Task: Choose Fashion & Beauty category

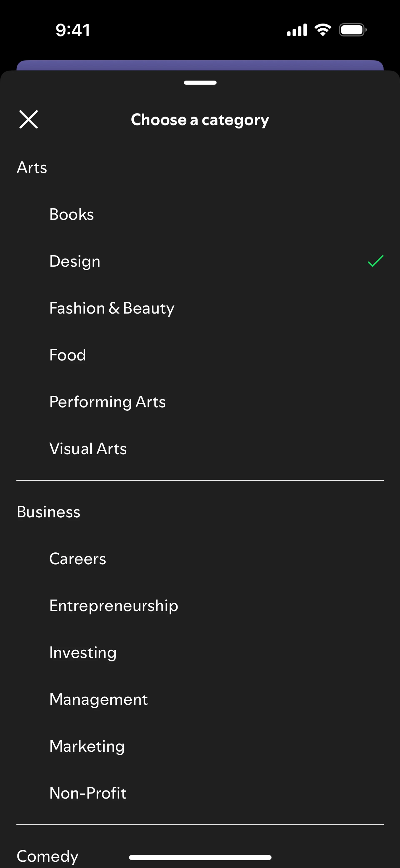Action: (112, 308)
